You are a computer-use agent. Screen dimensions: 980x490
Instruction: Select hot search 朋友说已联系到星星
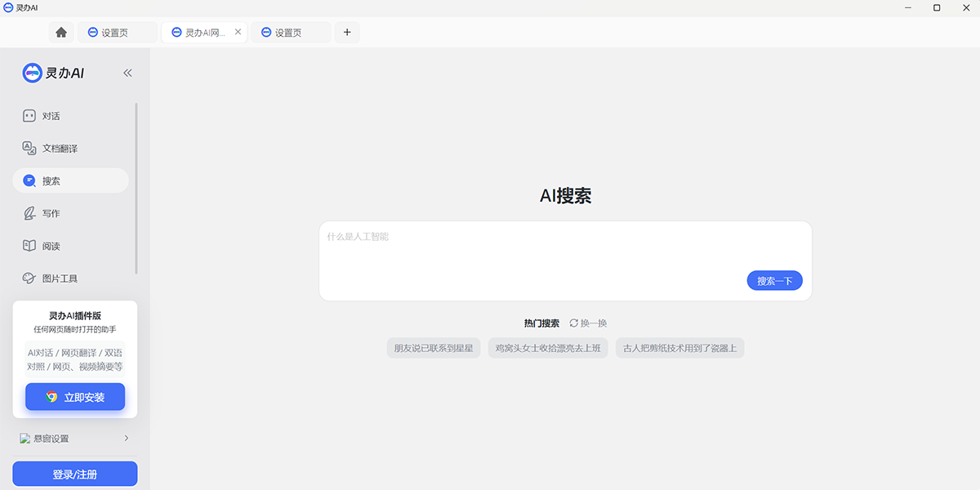(x=434, y=348)
